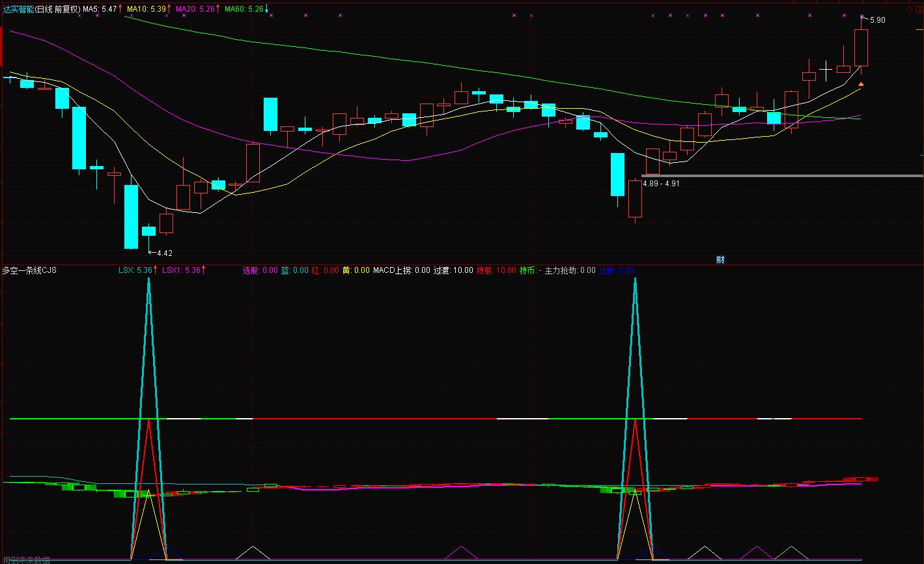Click the latest tall red candlestick near 5.90
This screenshot has width=924, height=564.
point(861,48)
